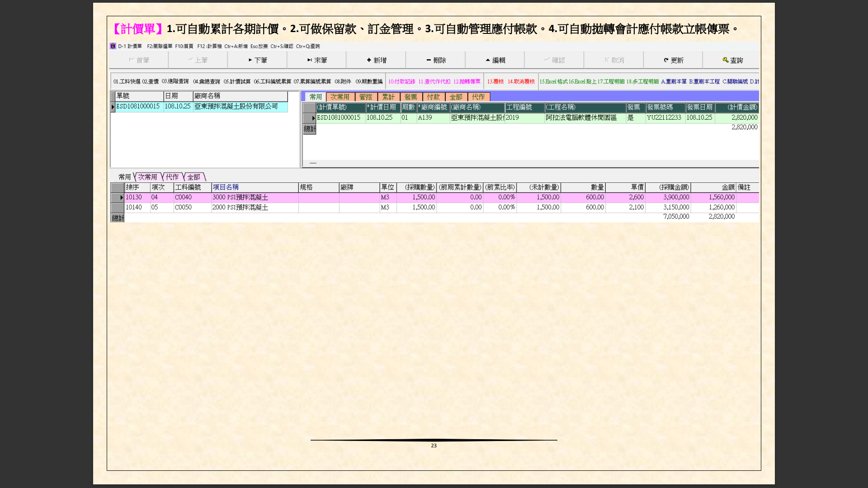Open 01.工料快選 function
The image size is (868, 488).
[127, 82]
